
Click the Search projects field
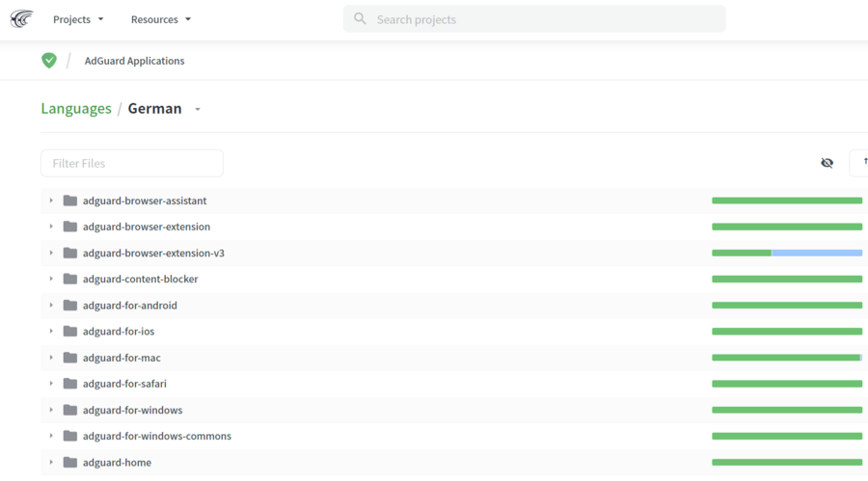point(534,19)
